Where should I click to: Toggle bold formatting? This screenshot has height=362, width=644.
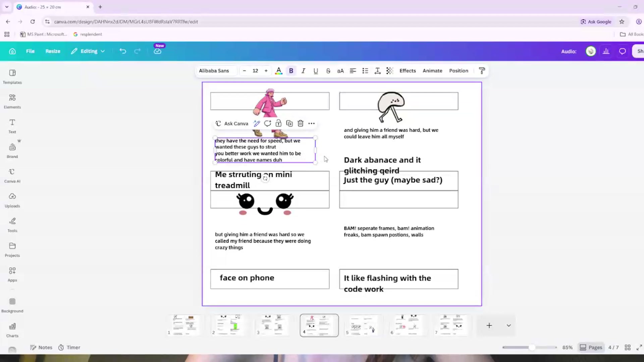pyautogui.click(x=291, y=71)
